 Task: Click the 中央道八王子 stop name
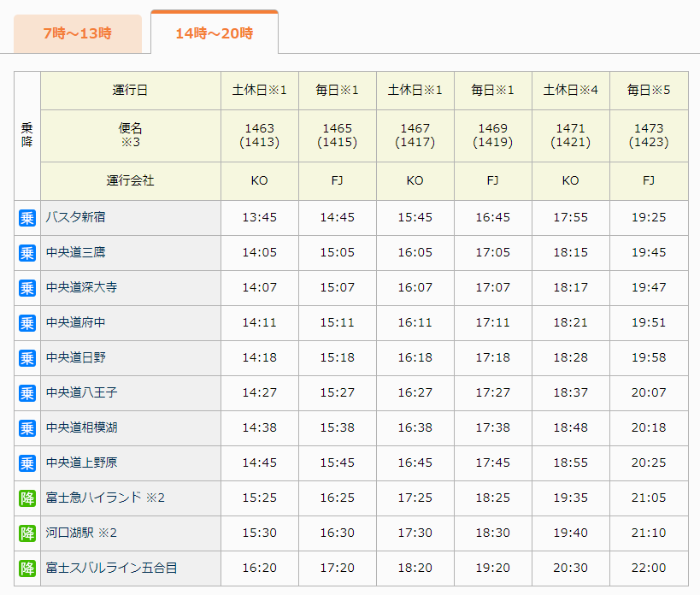[82, 392]
